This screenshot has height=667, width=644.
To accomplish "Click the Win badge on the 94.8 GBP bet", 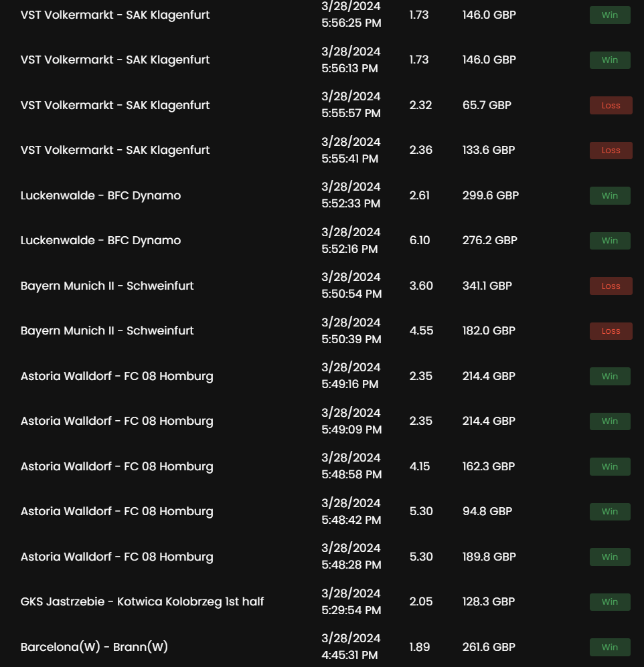I will [x=609, y=512].
